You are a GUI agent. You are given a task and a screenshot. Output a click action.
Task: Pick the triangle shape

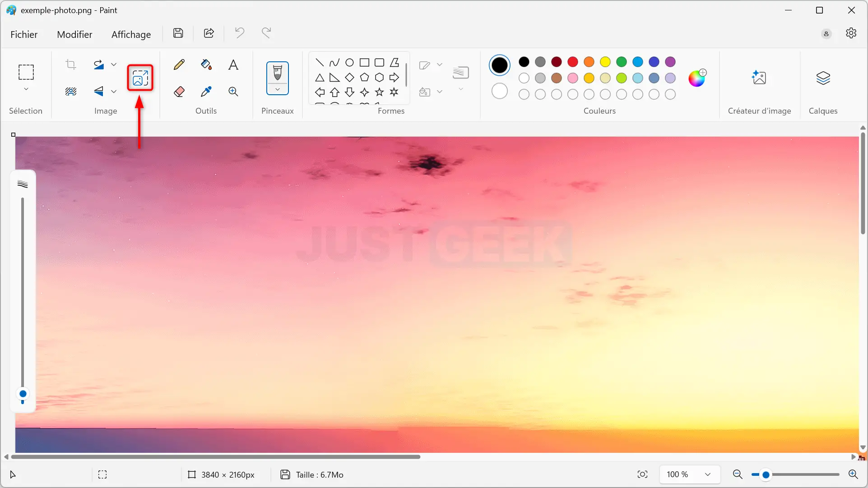click(x=320, y=78)
